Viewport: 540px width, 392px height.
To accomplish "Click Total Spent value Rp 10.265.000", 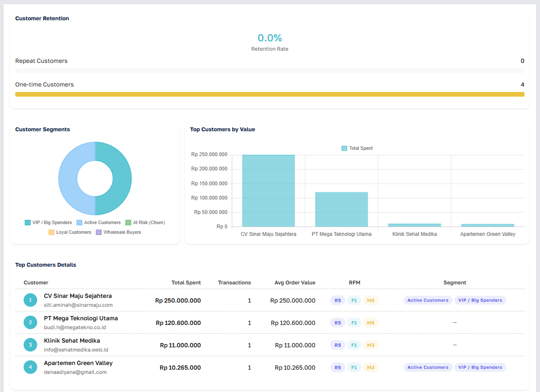I will (180, 368).
